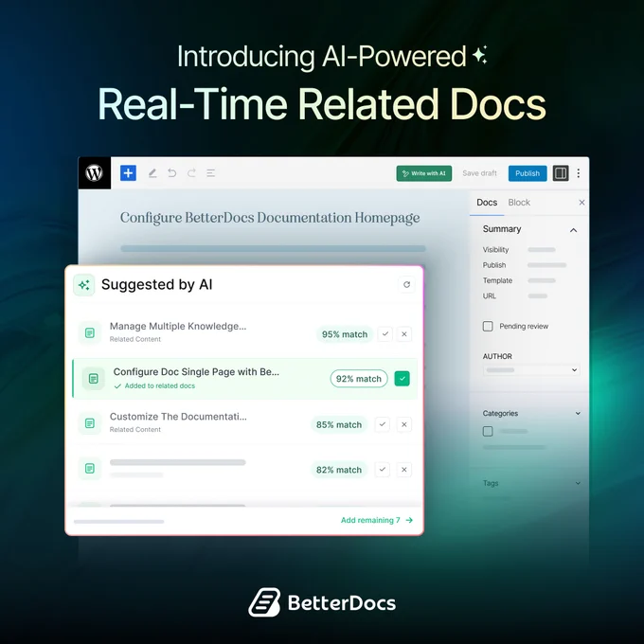Open Customize The Documentati... suggestion title

pos(178,417)
